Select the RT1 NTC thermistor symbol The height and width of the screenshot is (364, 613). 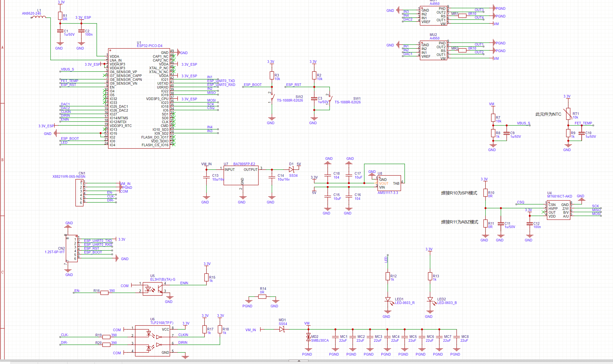[x=568, y=114]
